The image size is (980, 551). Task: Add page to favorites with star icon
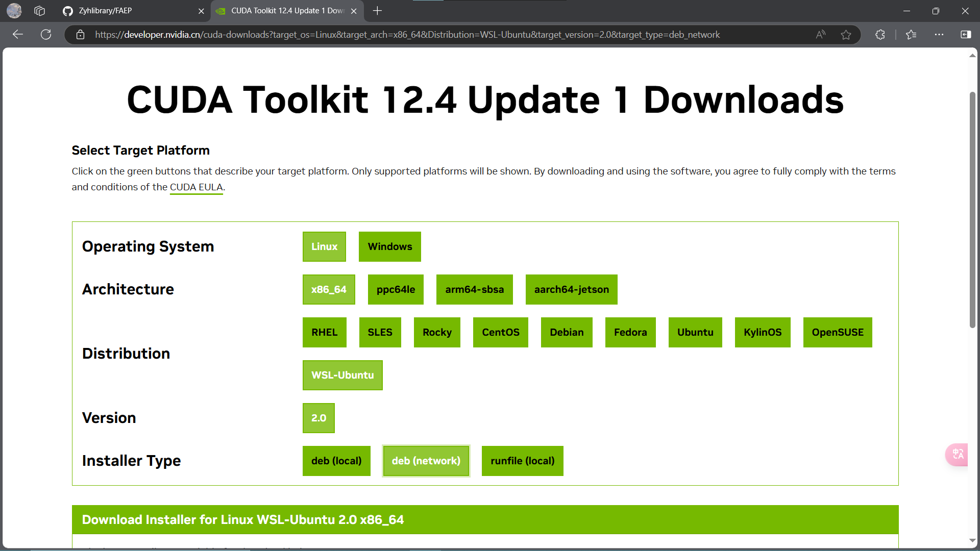[846, 34]
